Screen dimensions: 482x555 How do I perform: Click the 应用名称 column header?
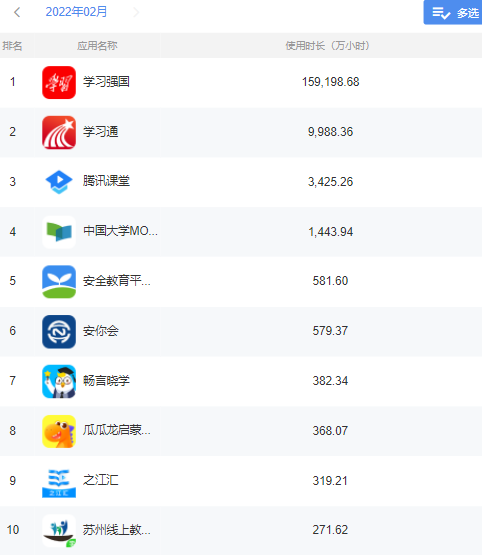coord(97,46)
